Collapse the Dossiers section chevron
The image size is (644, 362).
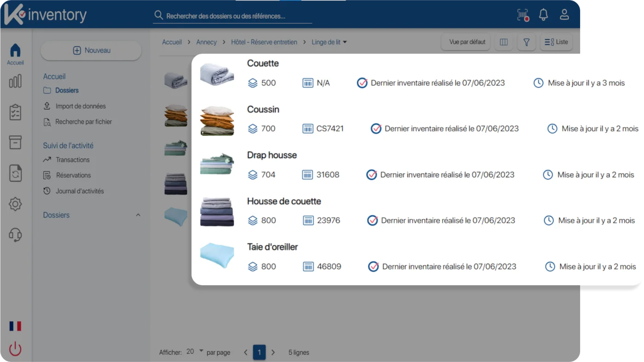click(x=138, y=215)
